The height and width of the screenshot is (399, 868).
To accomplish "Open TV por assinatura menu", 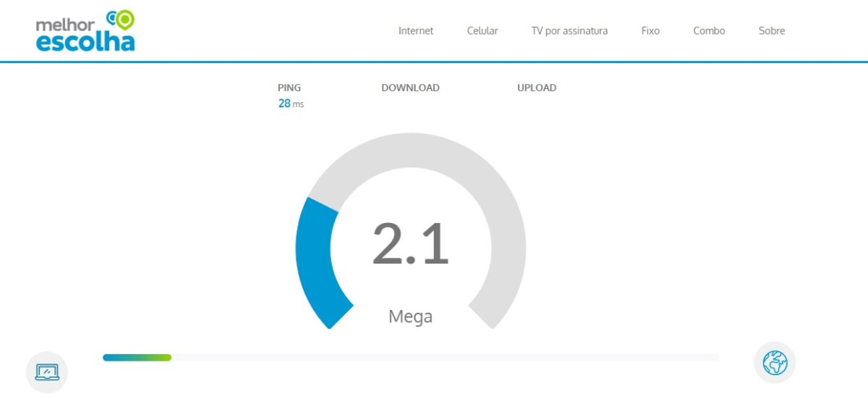I will point(569,31).
